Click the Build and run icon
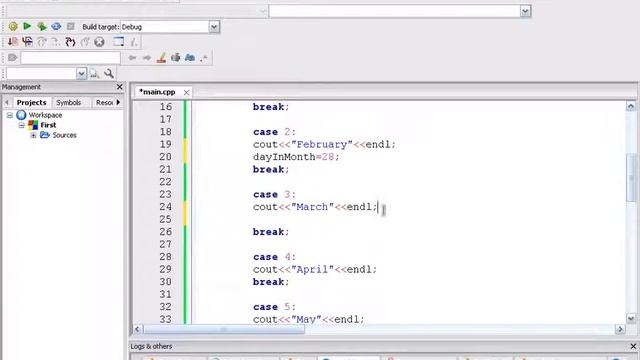The width and height of the screenshot is (640, 360). [x=42, y=27]
